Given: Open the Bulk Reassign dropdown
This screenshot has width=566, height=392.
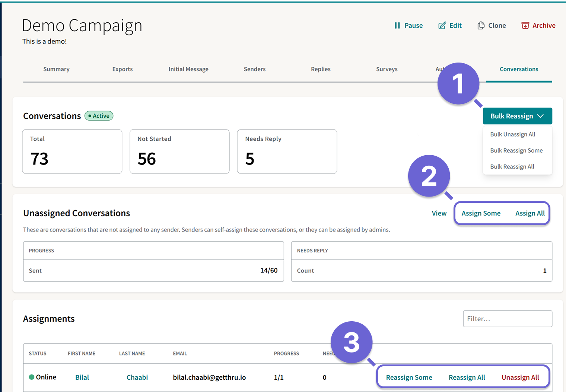Looking at the screenshot, I should 517,116.
